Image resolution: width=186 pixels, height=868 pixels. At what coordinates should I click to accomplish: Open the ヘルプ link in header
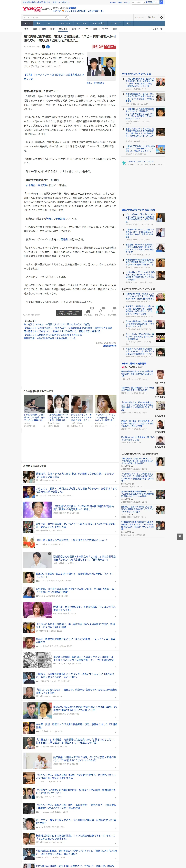(127, 2)
